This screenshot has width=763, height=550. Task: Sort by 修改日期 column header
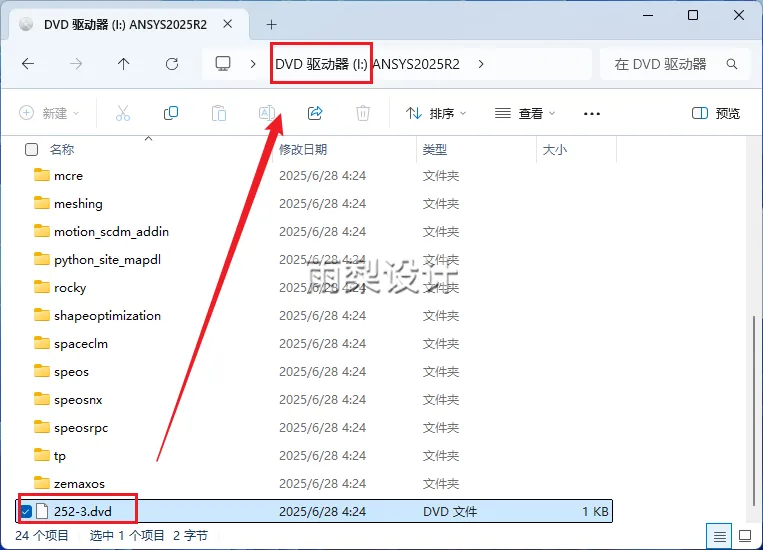click(x=303, y=149)
